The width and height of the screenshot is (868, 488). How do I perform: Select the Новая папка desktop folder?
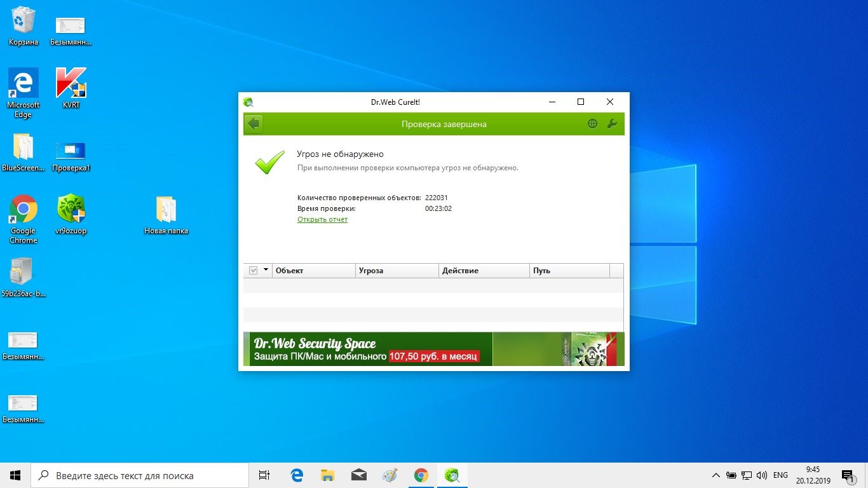tap(166, 215)
